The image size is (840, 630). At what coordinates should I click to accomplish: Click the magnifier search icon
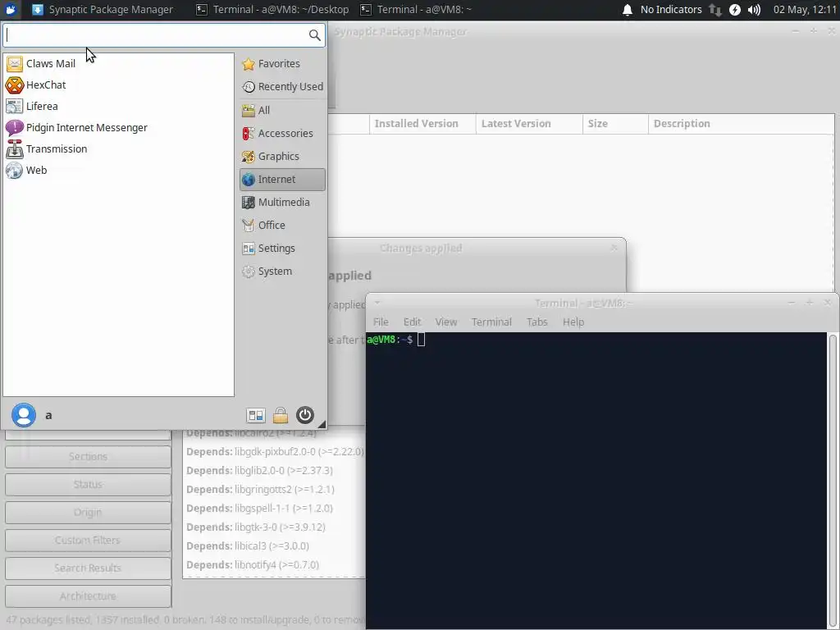(x=314, y=35)
